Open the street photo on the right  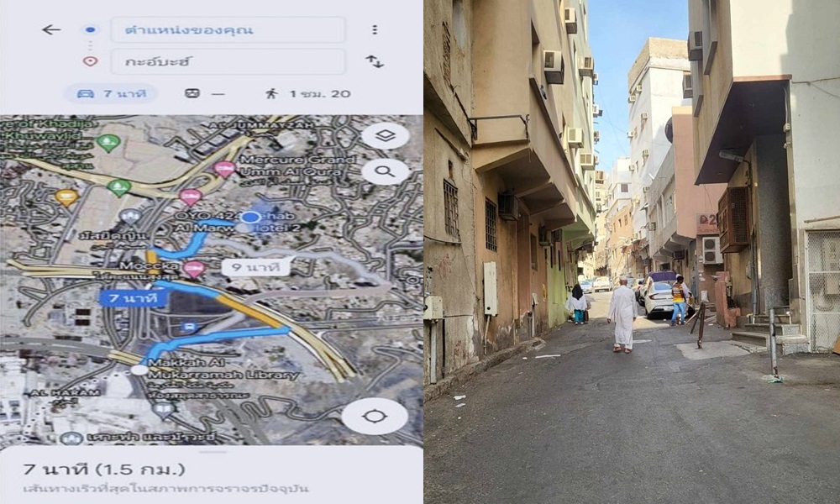[x=632, y=252]
